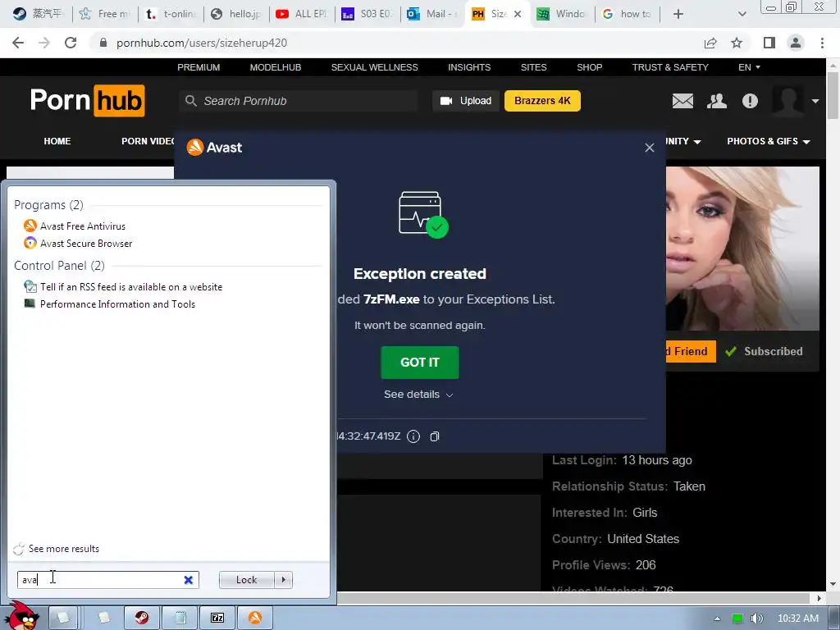Open a new browser tab
Viewport: 840px width, 630px height.
tap(678, 14)
